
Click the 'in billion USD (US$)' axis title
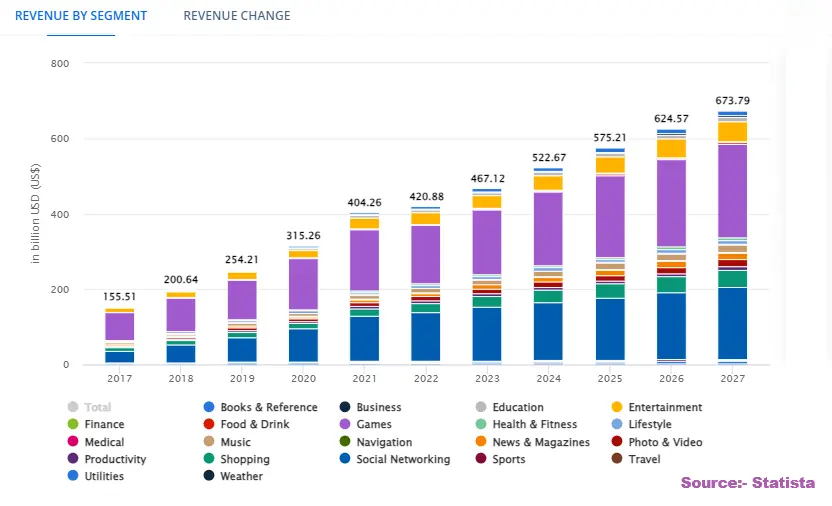[x=35, y=214]
